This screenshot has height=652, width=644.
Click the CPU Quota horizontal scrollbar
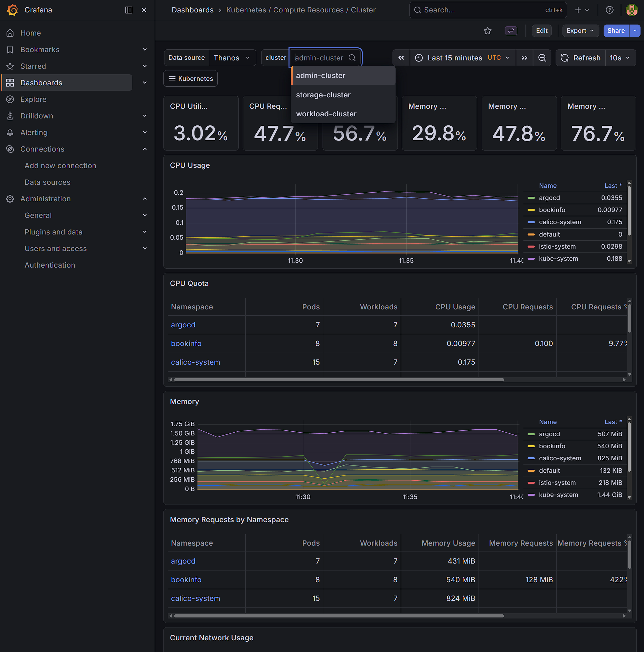339,380
